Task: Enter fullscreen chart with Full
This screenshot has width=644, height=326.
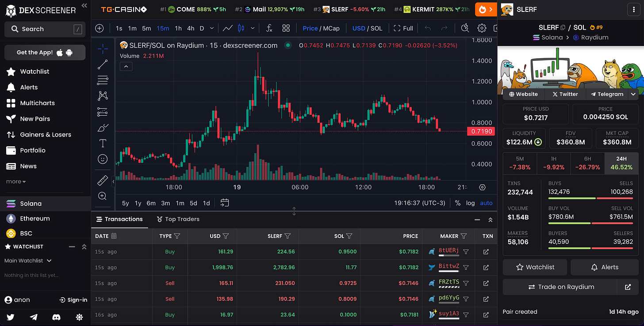Action: (403, 28)
